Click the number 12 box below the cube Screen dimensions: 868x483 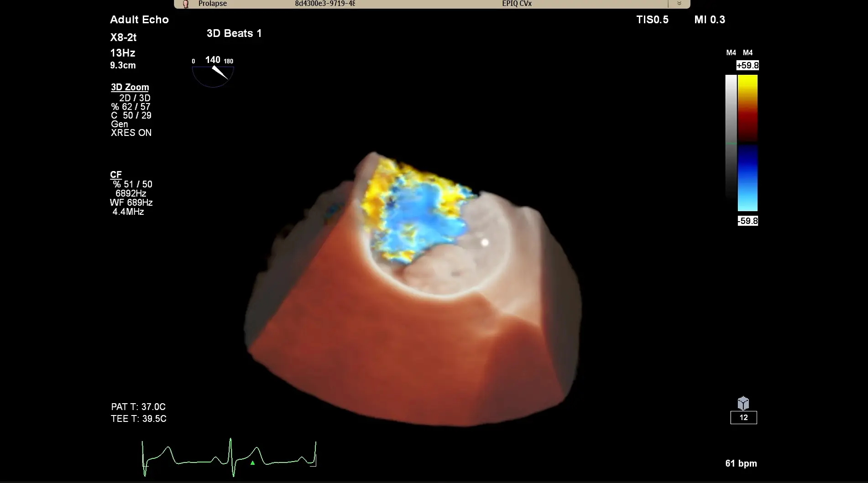[x=743, y=418]
